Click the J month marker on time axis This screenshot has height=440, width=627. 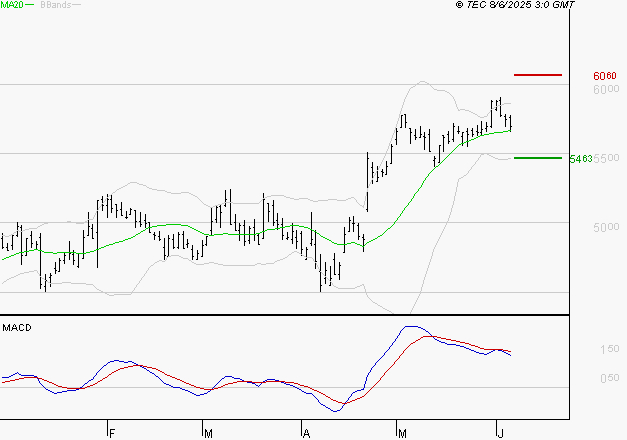[500, 432]
